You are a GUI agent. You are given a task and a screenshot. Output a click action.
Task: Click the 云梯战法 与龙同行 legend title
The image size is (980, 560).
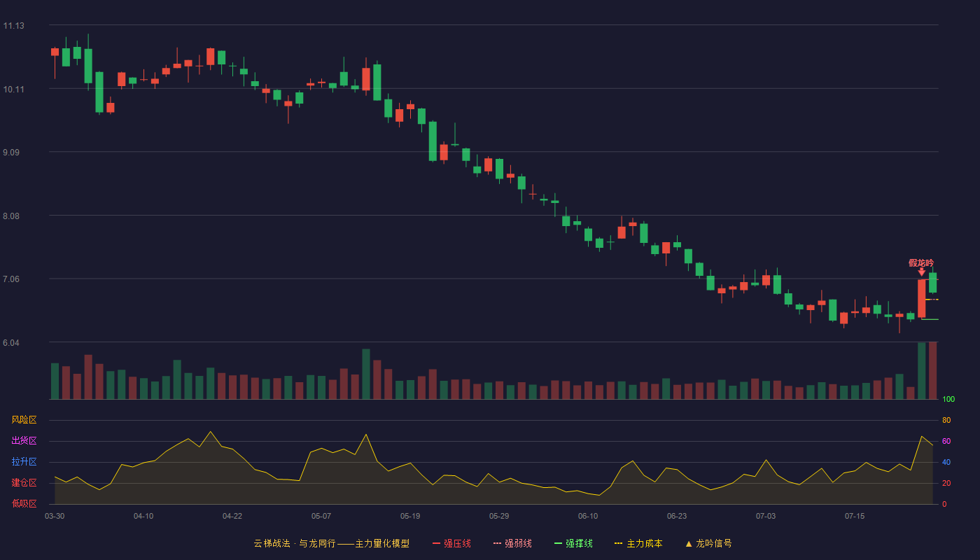(x=331, y=543)
